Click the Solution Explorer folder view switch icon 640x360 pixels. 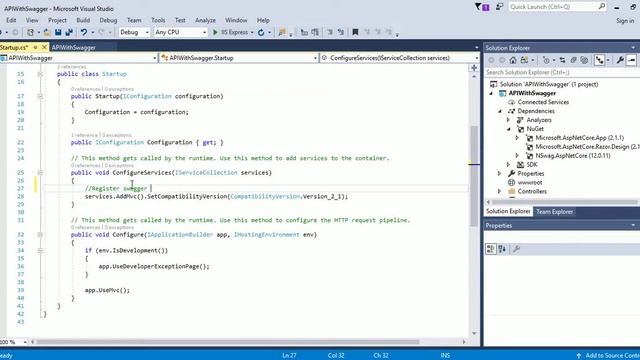click(524, 60)
